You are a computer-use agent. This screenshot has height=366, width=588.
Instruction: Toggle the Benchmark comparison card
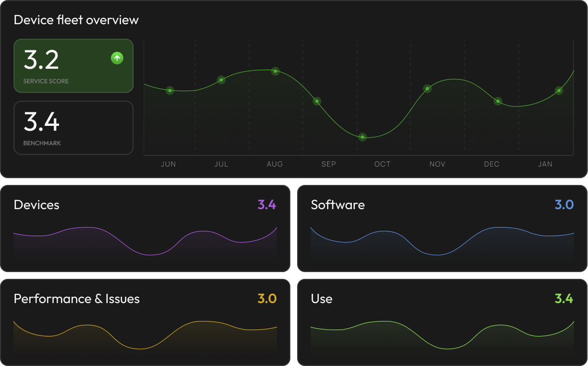[74, 127]
